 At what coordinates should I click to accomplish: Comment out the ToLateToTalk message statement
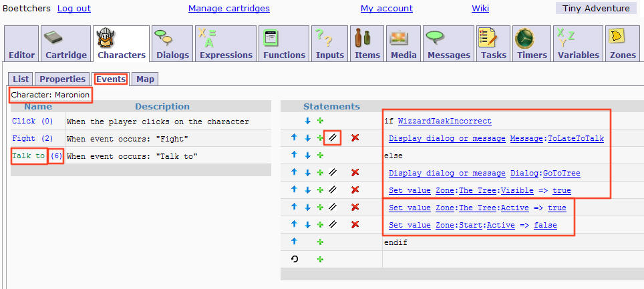pyautogui.click(x=333, y=138)
